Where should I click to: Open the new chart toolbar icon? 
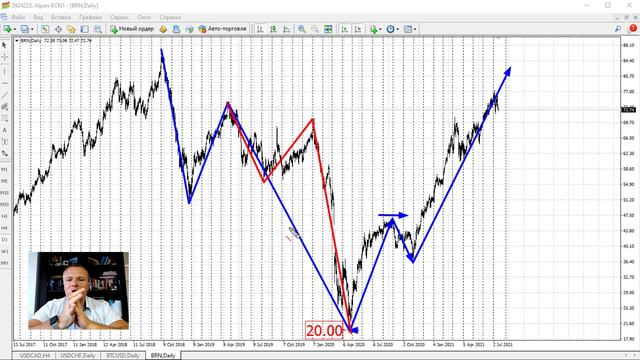[x=7, y=29]
